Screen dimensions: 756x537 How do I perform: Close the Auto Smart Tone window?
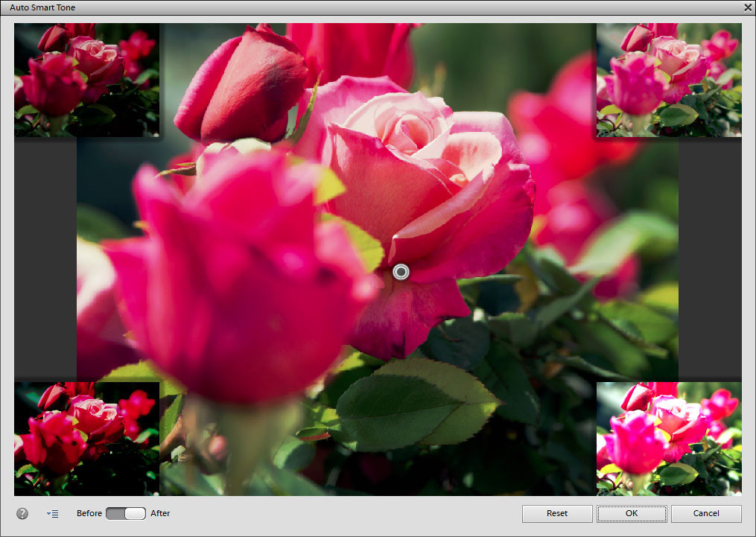(747, 7)
